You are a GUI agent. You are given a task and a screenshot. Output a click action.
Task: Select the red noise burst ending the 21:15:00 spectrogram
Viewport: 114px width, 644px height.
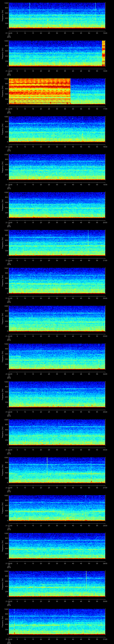[103, 53]
